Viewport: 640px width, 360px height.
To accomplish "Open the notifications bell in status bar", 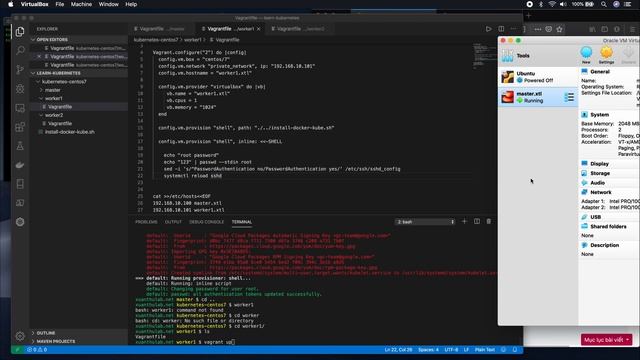I will [515, 350].
